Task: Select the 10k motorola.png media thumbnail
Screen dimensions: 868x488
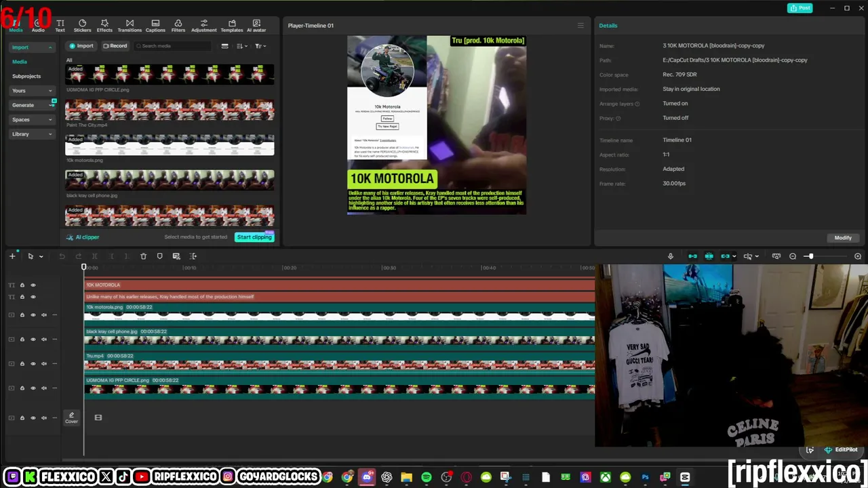Action: point(170,145)
